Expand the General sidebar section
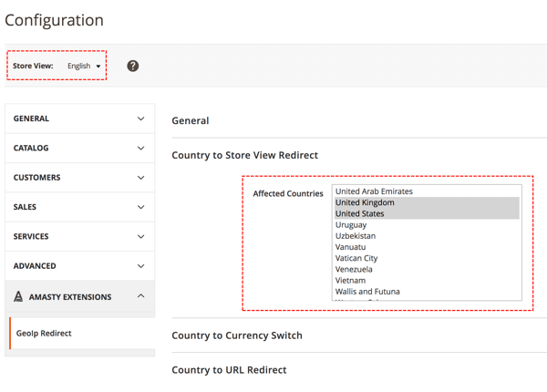Viewport: 547px width, 392px height. 79,119
